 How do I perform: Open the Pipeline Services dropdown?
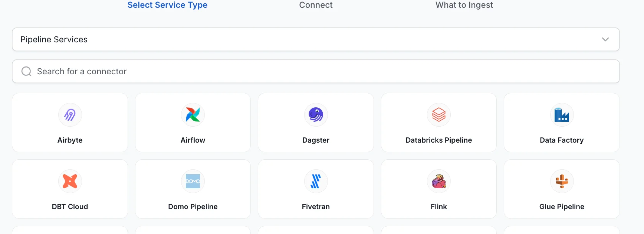pos(316,39)
